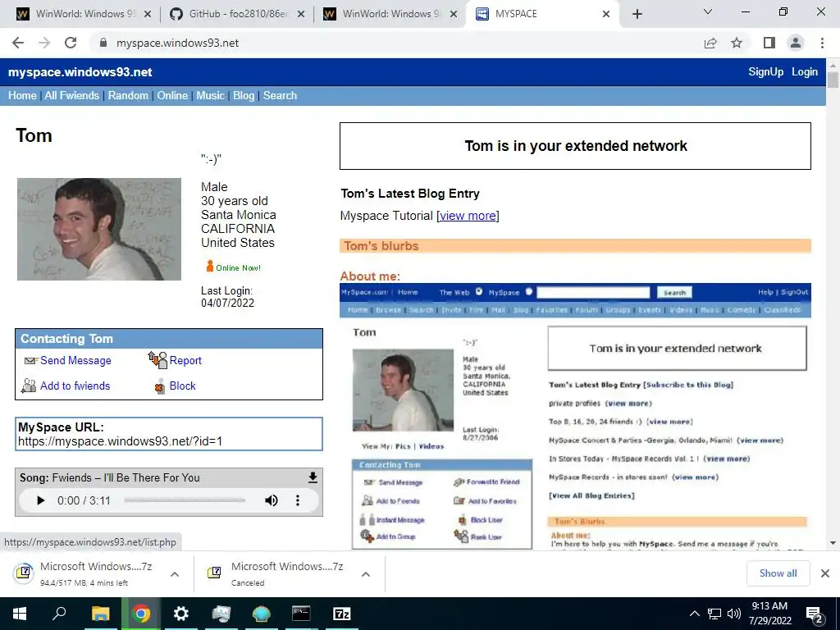Image resolution: width=840 pixels, height=630 pixels.
Task: Click the SignUp link
Action: coord(765,72)
